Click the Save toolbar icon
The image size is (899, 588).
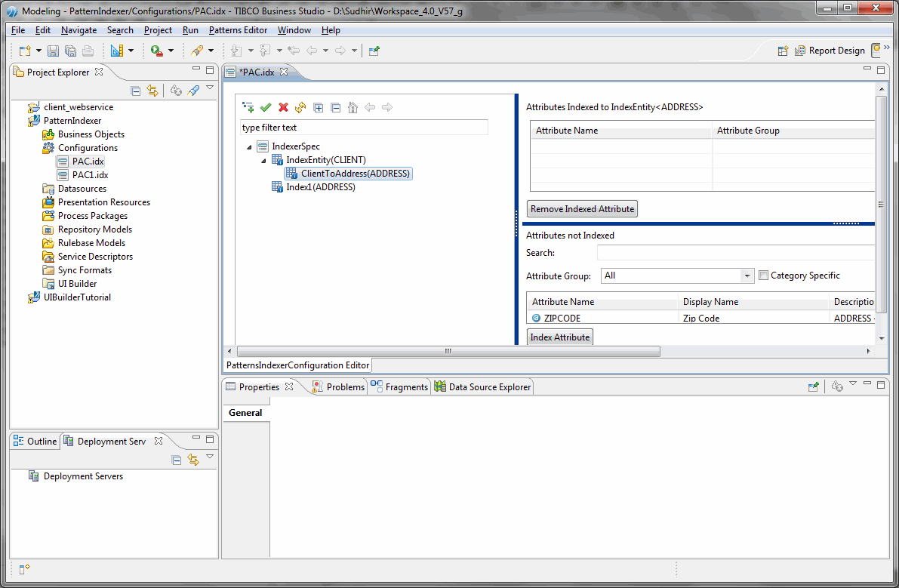point(53,51)
